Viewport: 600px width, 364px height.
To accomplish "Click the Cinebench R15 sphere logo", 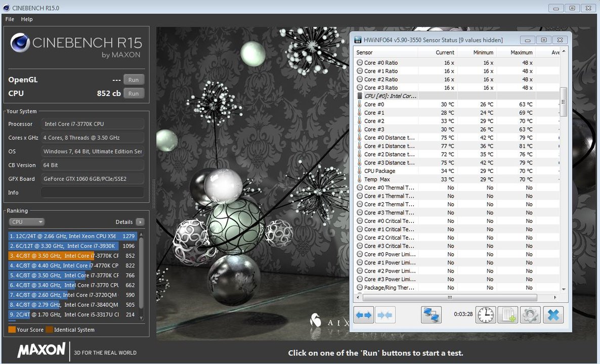I will [x=20, y=42].
